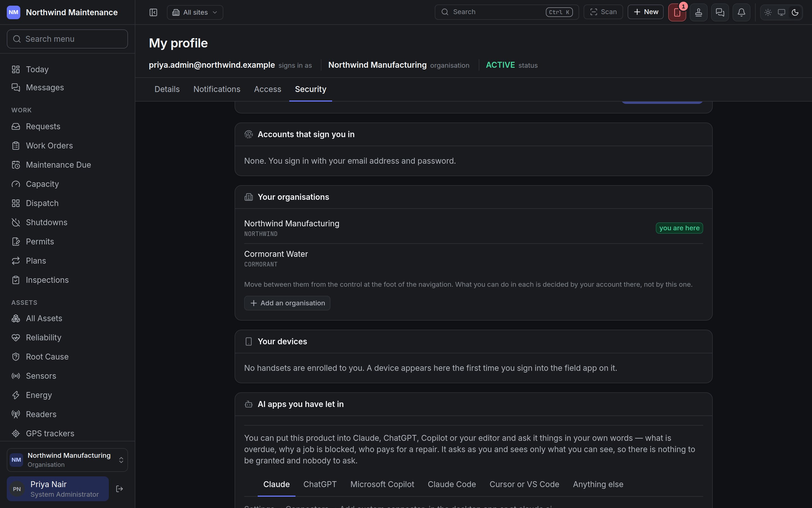Expand the All sites dropdown

pos(195,12)
